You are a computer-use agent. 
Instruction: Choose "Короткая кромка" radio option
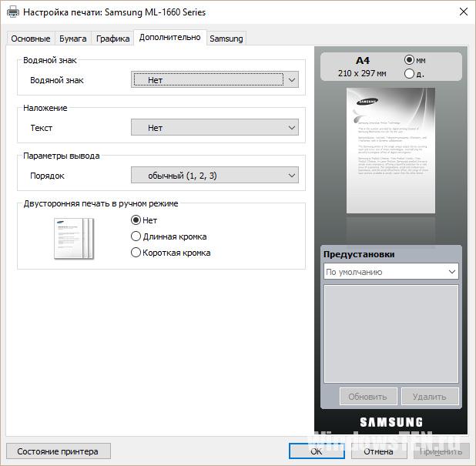[136, 253]
